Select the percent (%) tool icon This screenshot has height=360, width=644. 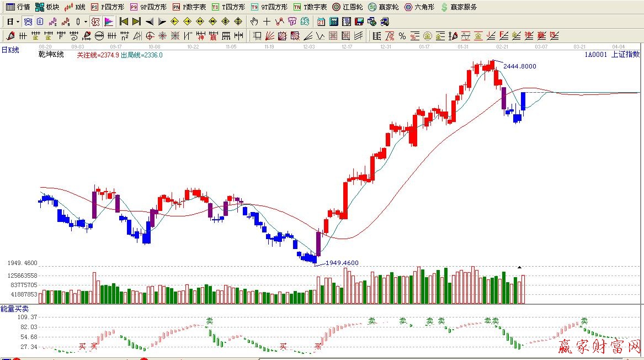click(402, 36)
